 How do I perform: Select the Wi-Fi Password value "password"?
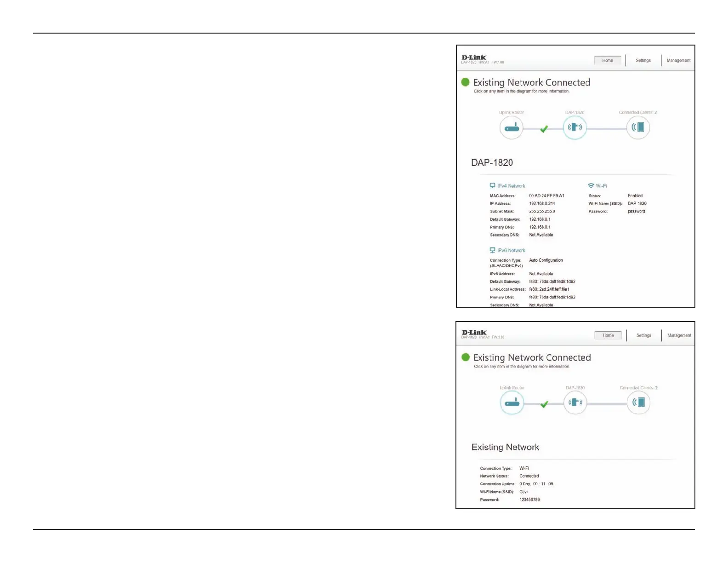tap(637, 212)
